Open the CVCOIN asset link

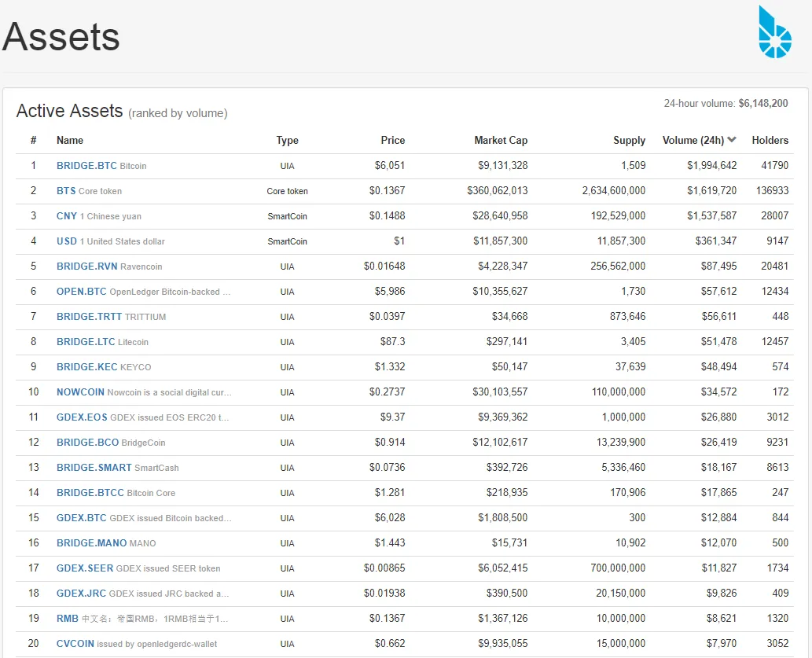[x=75, y=644]
